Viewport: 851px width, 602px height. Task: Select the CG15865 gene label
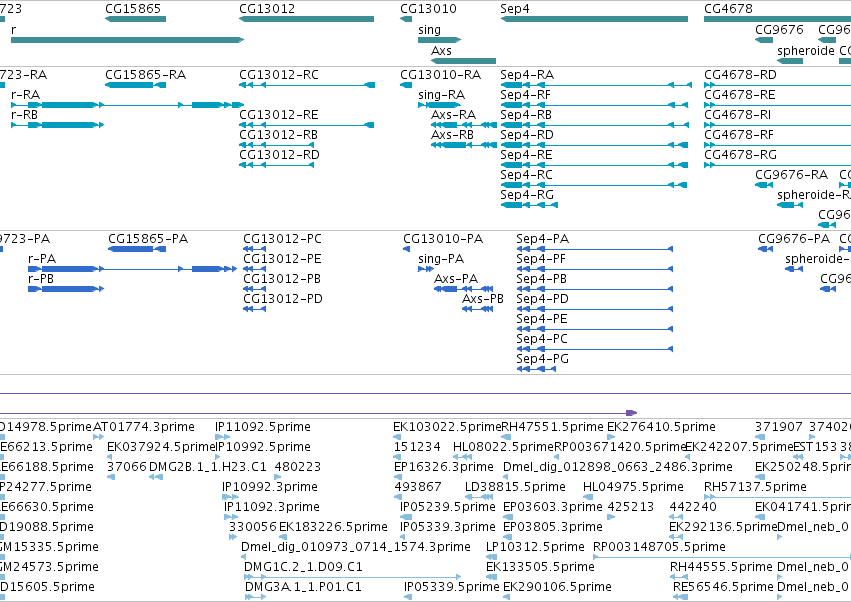(x=133, y=9)
